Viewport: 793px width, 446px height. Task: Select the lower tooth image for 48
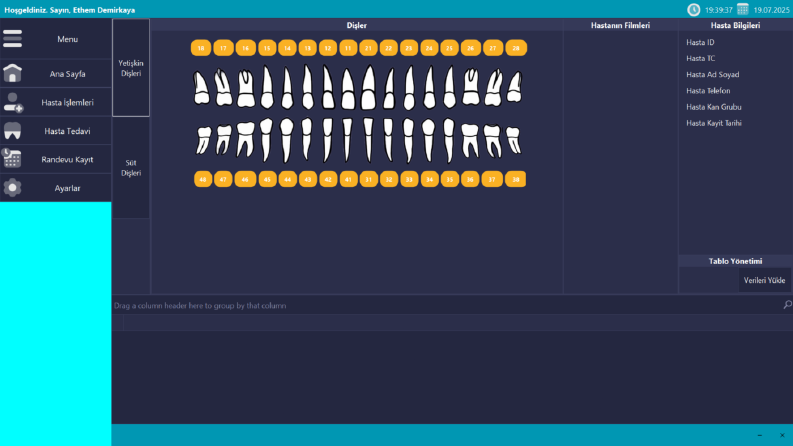tap(203, 140)
